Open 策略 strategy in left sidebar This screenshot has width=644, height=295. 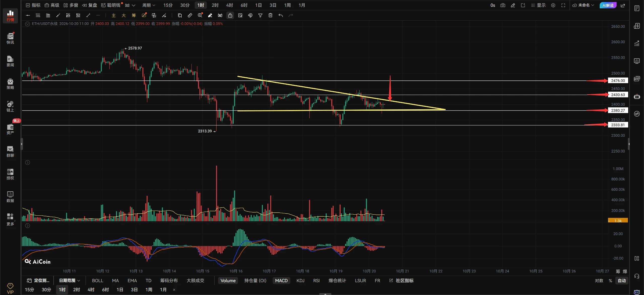(x=10, y=84)
